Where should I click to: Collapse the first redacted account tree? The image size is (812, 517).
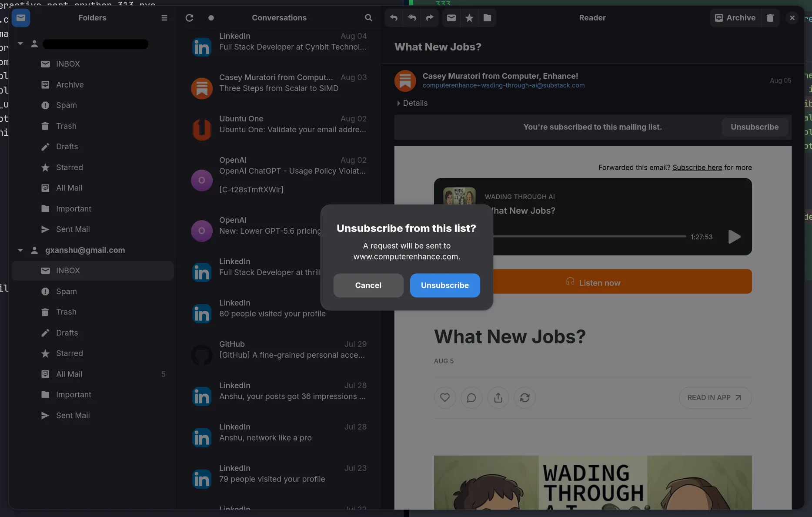[x=20, y=44]
